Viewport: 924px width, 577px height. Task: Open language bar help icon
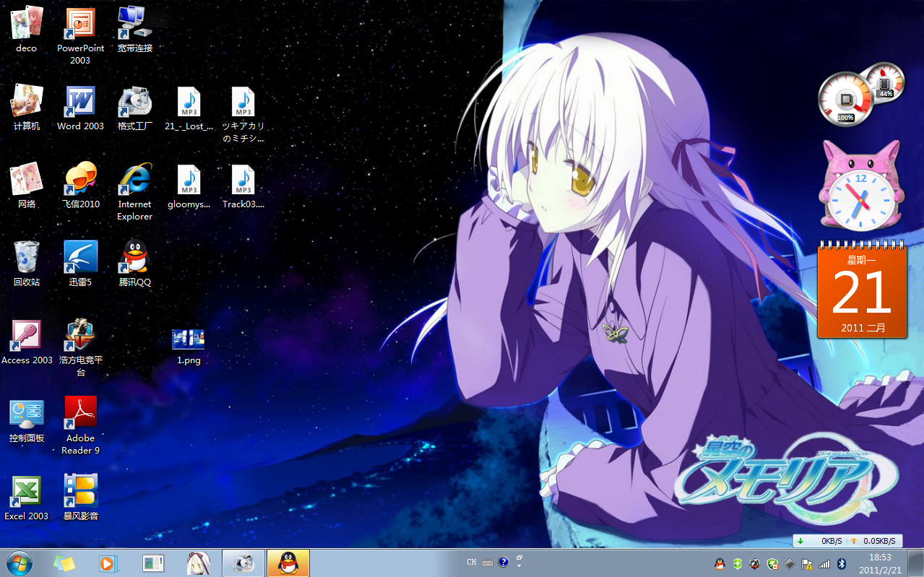[x=504, y=563]
